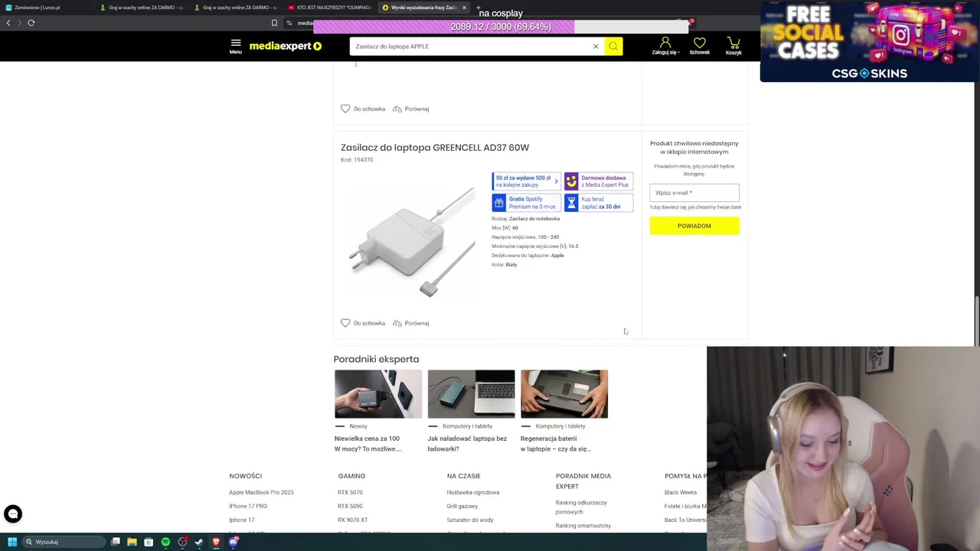Open the Windows Start button
This screenshot has width=980, height=551.
(x=11, y=542)
